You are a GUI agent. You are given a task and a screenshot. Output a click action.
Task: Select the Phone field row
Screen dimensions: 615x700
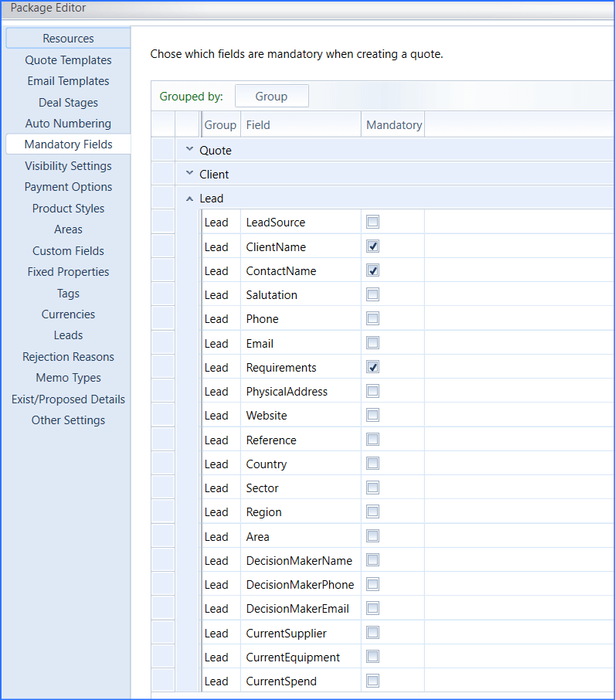(x=262, y=319)
